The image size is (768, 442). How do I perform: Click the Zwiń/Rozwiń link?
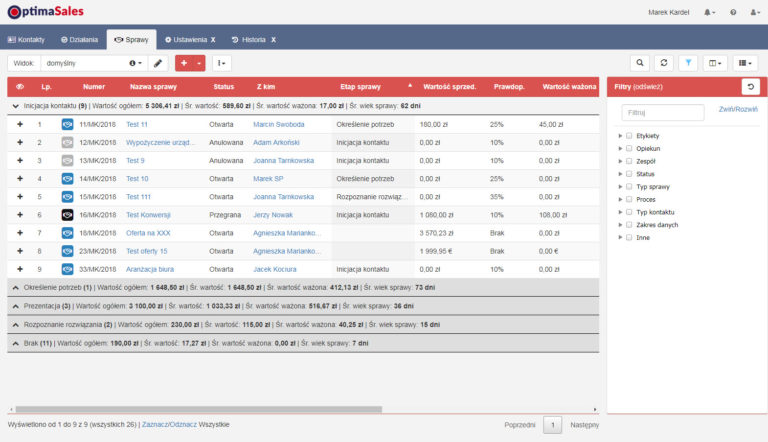coord(738,109)
